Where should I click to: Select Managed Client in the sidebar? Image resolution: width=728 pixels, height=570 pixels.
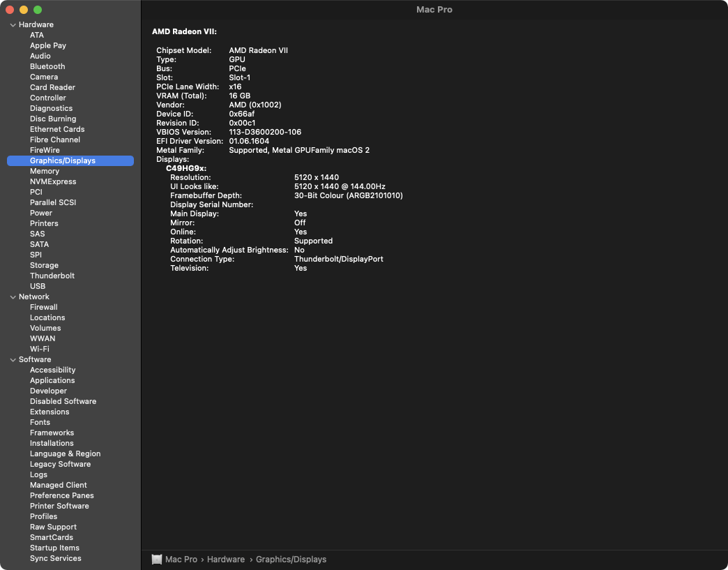(x=58, y=485)
